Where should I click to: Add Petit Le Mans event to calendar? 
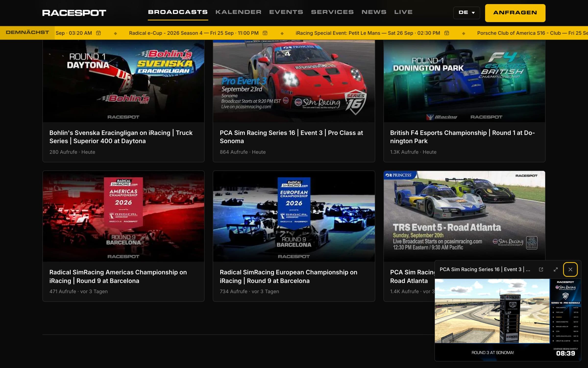tap(446, 33)
